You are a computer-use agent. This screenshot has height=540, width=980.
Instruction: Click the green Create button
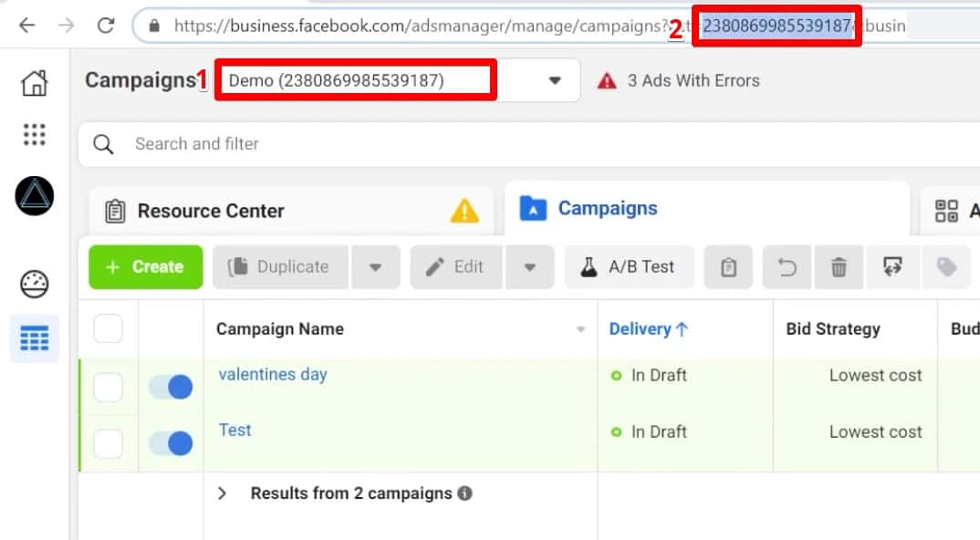click(x=144, y=266)
